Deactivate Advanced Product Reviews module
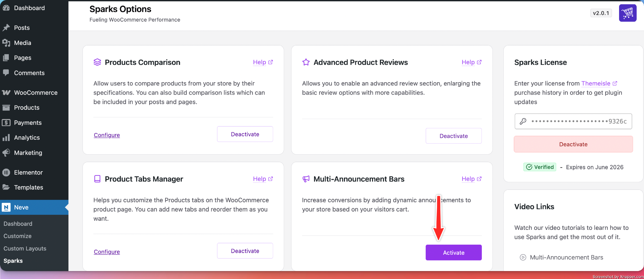 454,136
